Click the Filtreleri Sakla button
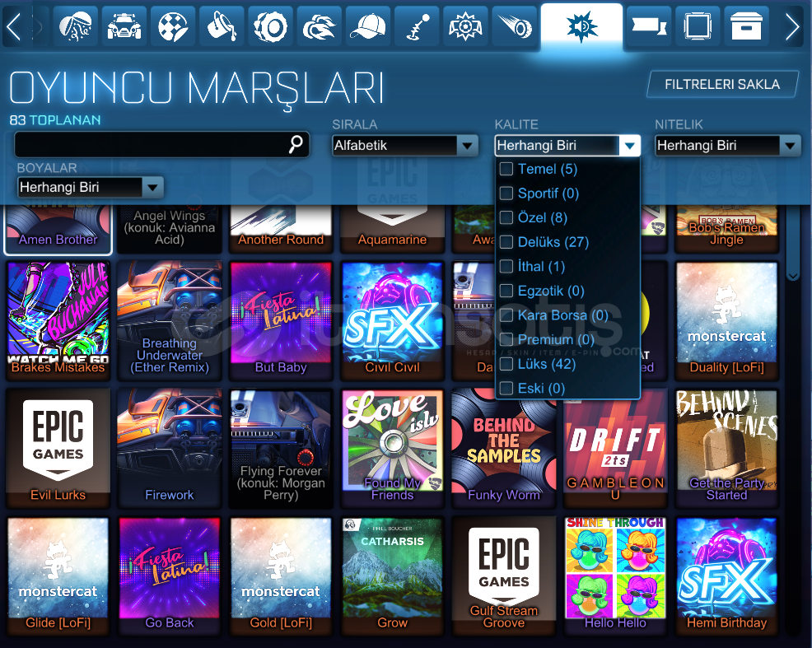 [722, 84]
